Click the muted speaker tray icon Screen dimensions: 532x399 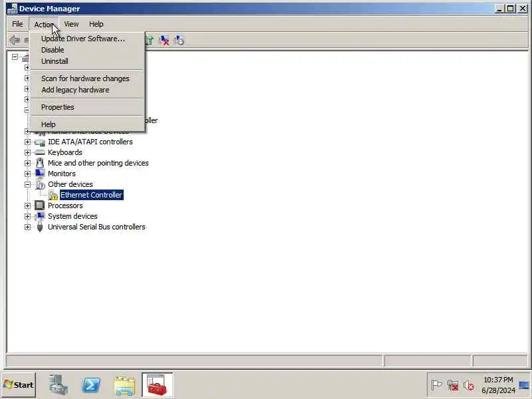click(469, 385)
